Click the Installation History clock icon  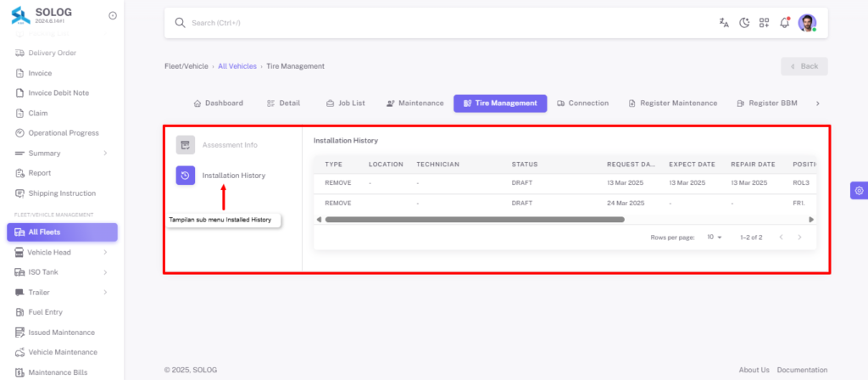[186, 176]
